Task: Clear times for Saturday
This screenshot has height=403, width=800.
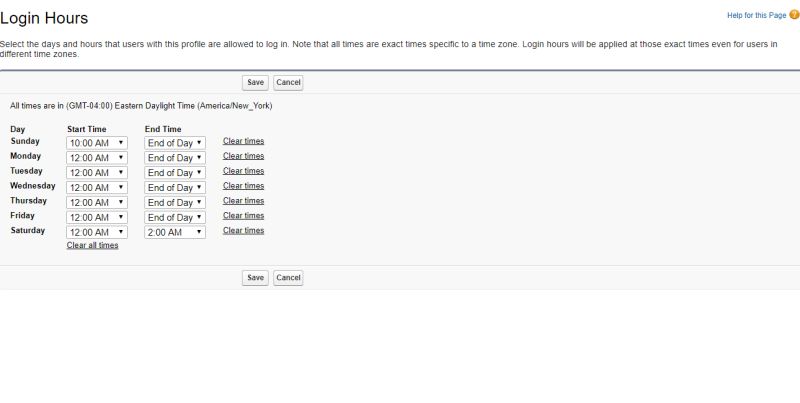Action: 243,231
